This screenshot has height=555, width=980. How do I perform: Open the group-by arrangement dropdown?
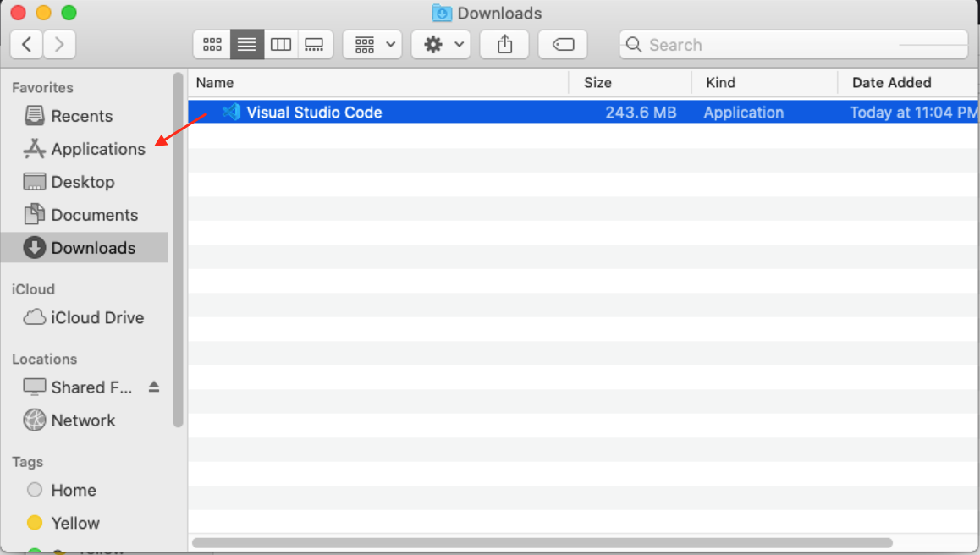pos(372,44)
